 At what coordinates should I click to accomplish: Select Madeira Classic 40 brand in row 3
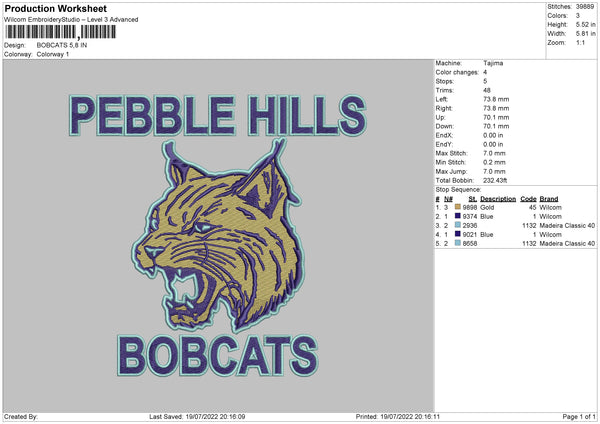pos(567,225)
